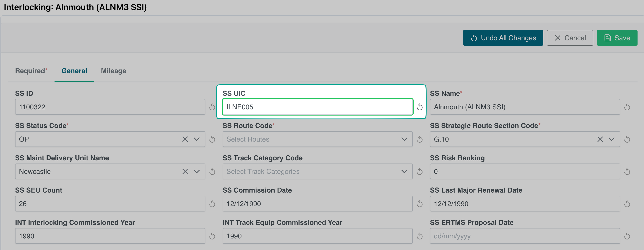644x250 pixels.
Task: Clear Newcastle from Maint Delivery Unit Name
Action: click(x=185, y=172)
